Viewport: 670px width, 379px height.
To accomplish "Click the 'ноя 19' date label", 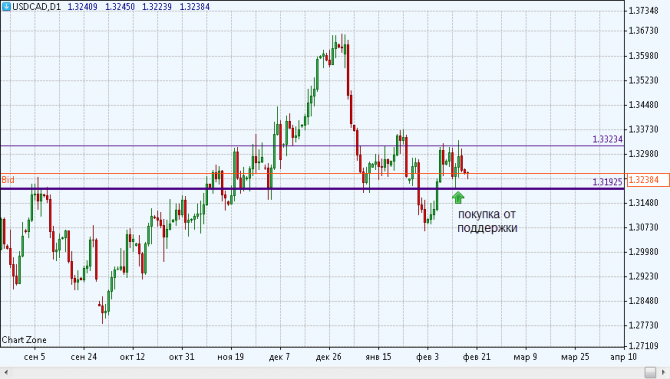I will [231, 357].
